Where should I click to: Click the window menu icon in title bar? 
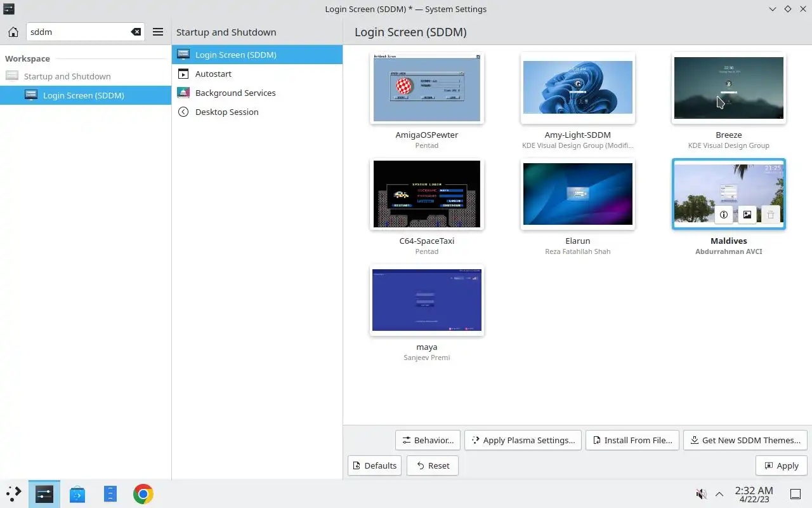(x=8, y=9)
